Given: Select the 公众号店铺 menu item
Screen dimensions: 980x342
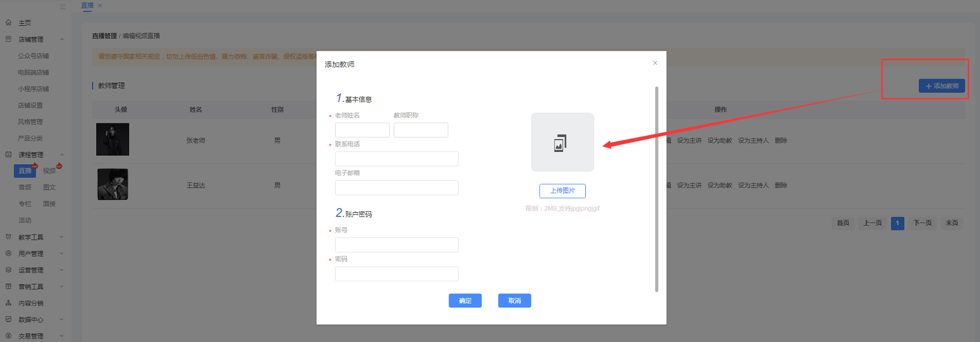Looking at the screenshot, I should pyautogui.click(x=33, y=56).
